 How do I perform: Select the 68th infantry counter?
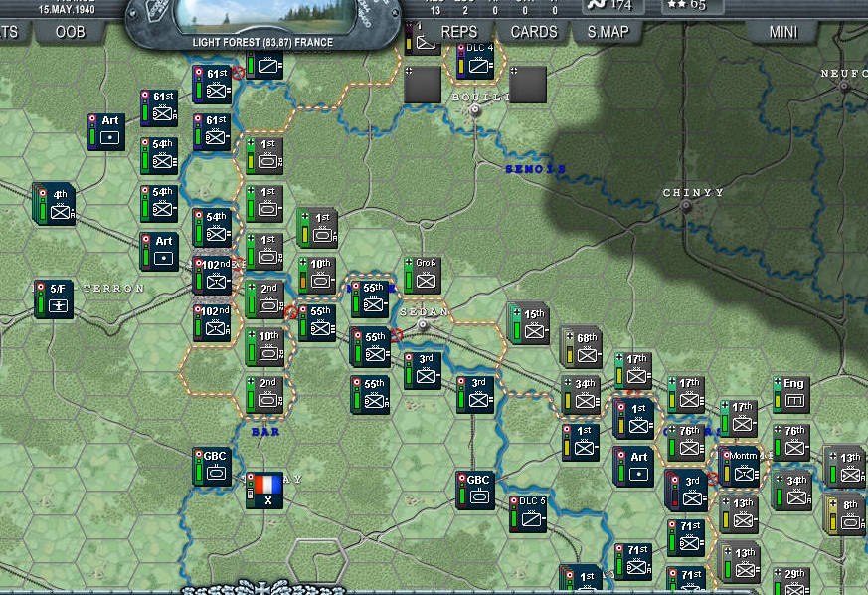(x=581, y=348)
